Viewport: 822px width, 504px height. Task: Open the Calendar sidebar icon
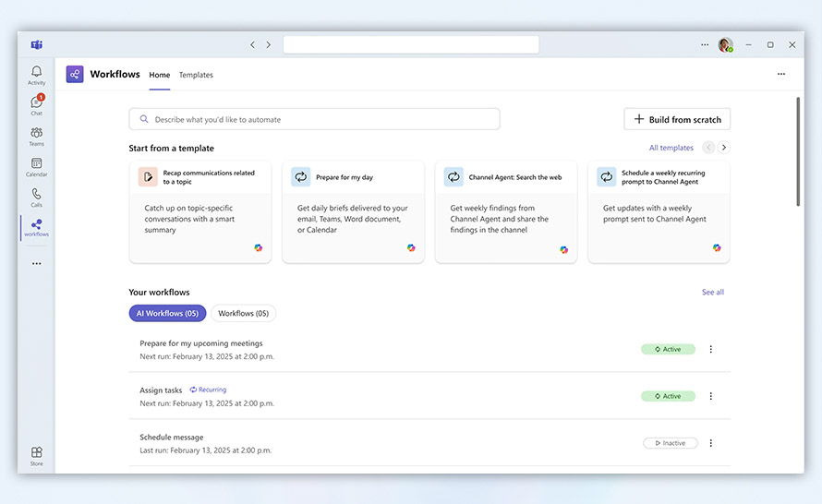click(x=36, y=166)
